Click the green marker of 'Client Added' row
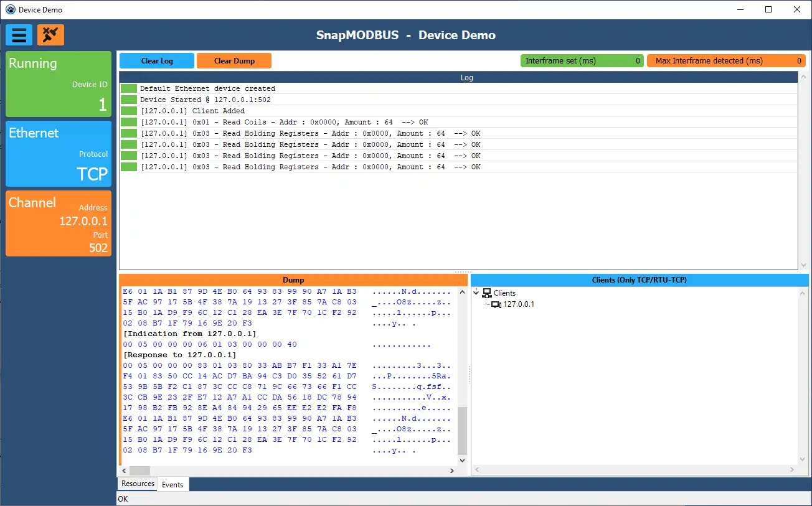 click(x=129, y=111)
